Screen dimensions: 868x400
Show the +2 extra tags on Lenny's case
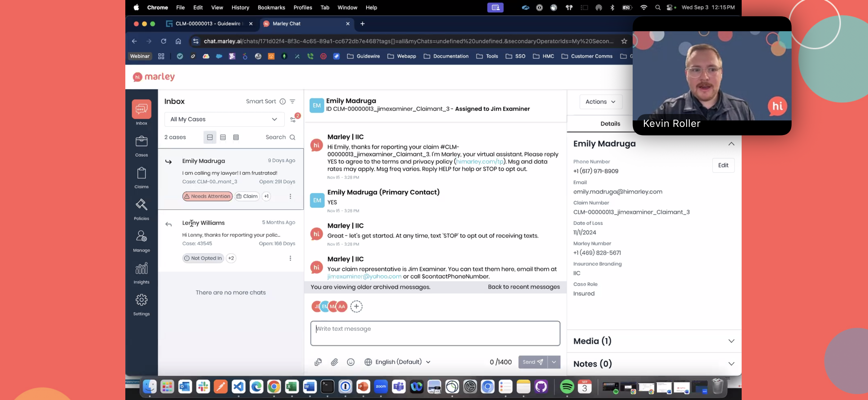pos(231,258)
